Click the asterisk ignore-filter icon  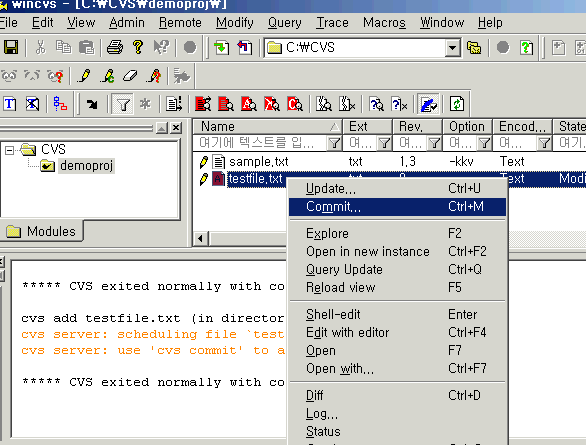click(x=145, y=104)
